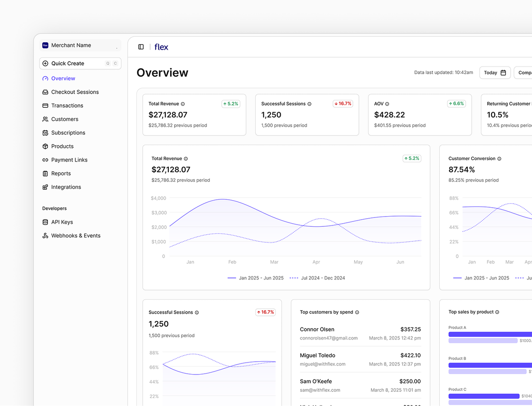Click the calendar icon in Today button
Viewport: 532px width, 406px height.
point(503,73)
